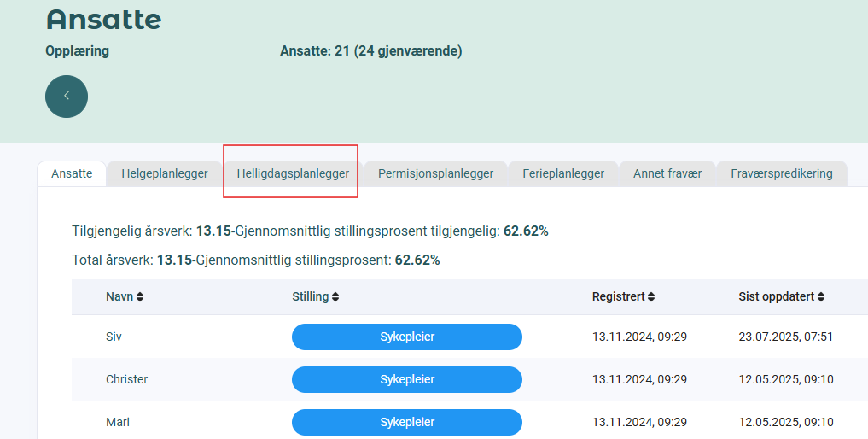Sort by Navn column arrows

140,297
